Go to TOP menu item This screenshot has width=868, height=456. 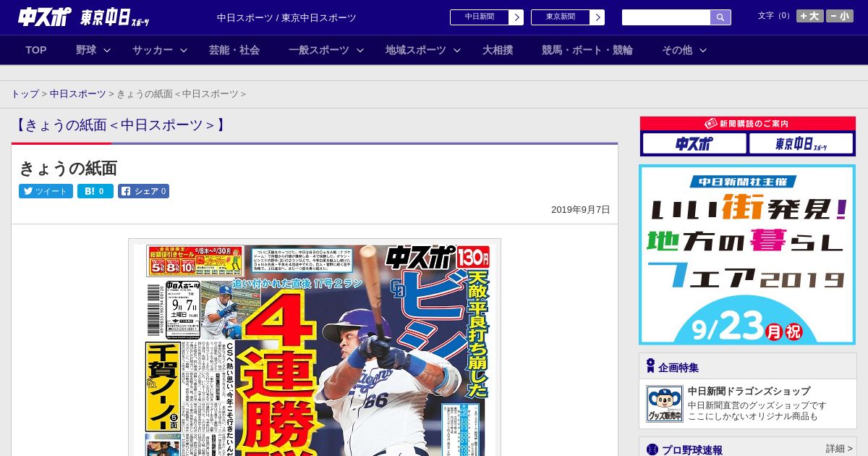click(x=36, y=50)
